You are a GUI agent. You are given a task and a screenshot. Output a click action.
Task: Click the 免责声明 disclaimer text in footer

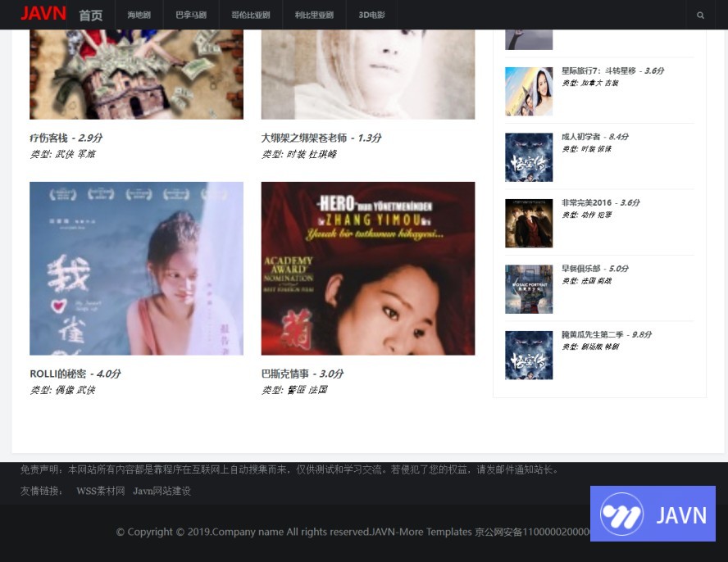click(x=289, y=469)
